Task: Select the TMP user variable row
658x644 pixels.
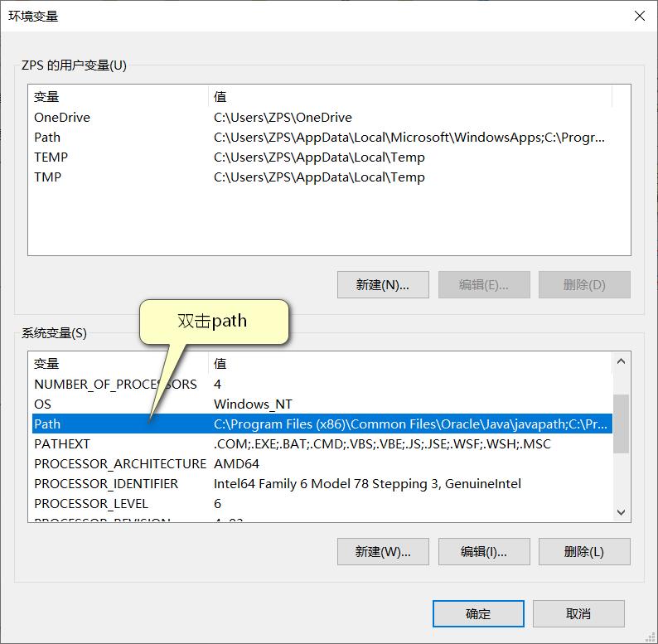Action: [x=322, y=177]
